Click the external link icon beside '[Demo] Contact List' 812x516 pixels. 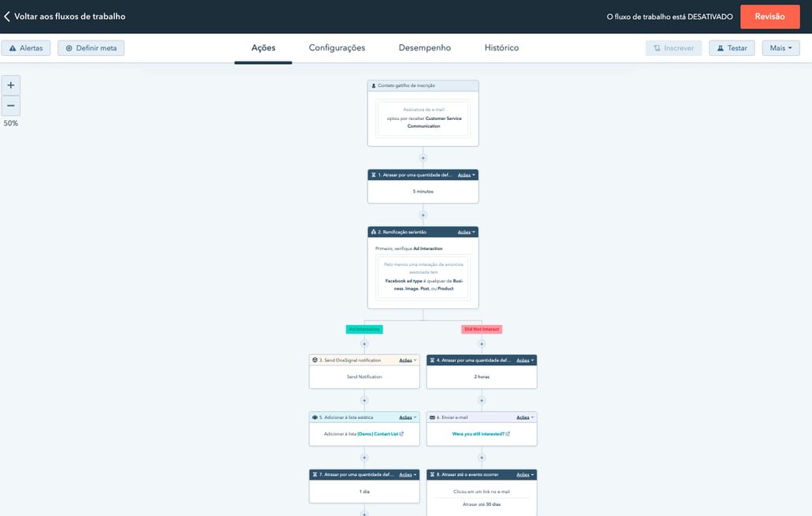pyautogui.click(x=402, y=434)
